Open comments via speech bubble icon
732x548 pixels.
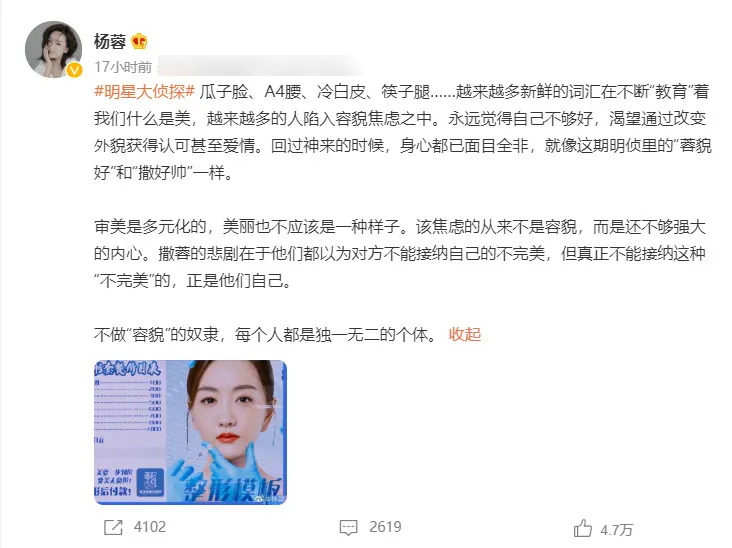tap(348, 527)
